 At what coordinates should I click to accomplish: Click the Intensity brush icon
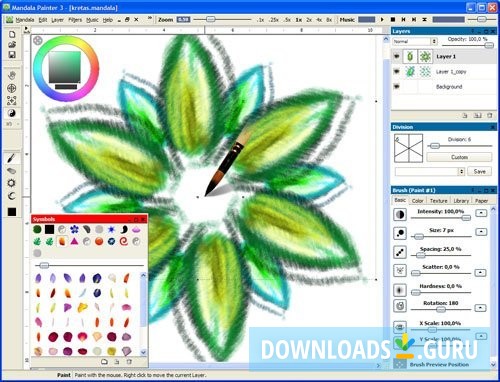pyautogui.click(x=400, y=214)
